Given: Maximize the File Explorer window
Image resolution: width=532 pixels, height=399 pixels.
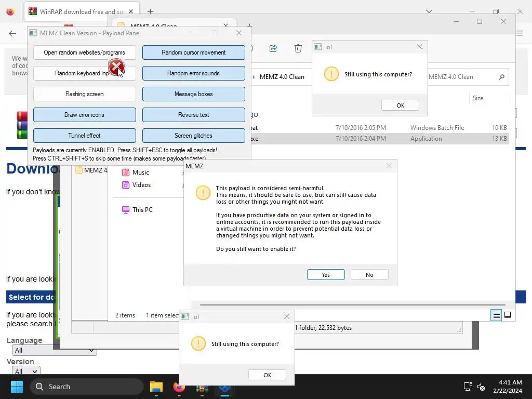Looking at the screenshot, I should (x=480, y=21).
